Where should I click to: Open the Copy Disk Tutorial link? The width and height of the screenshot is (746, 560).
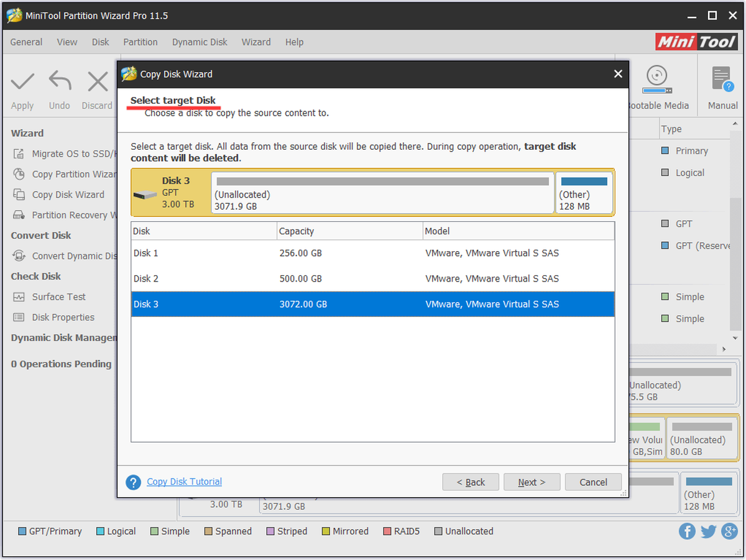tap(184, 482)
